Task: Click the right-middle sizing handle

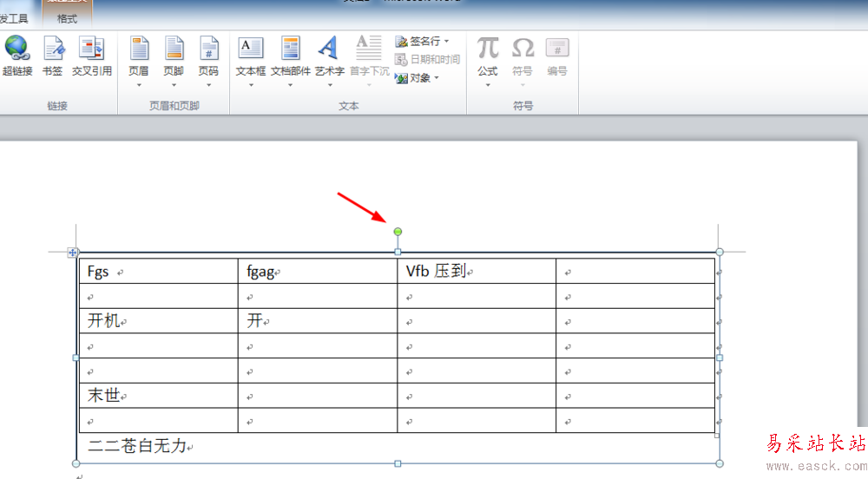Action: (720, 358)
